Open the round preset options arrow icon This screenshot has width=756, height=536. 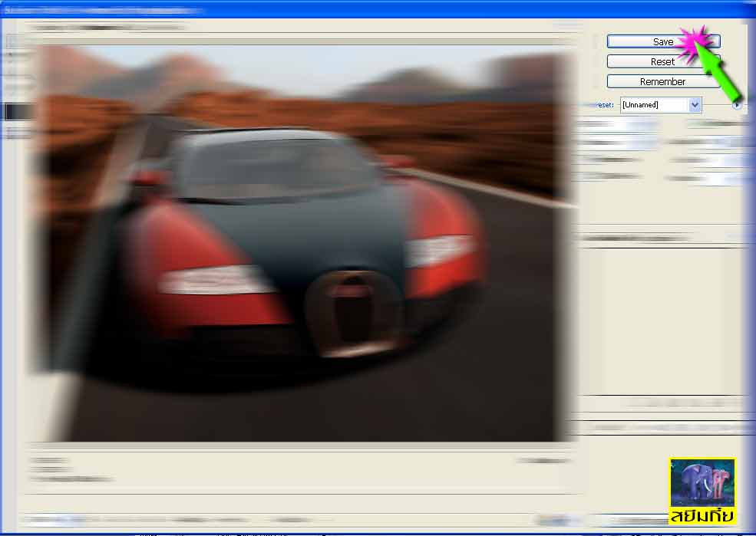737,104
